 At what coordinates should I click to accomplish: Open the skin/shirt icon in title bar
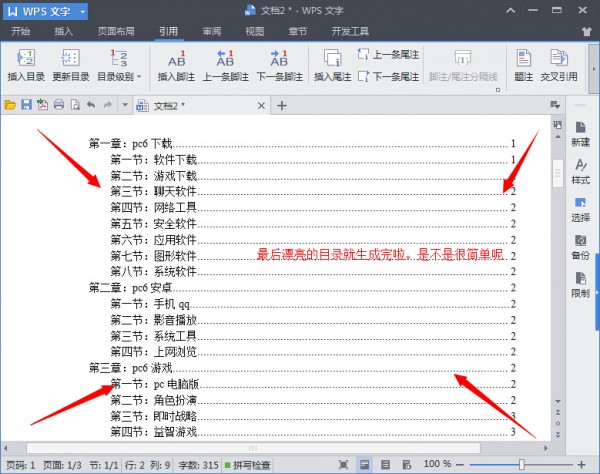tap(587, 31)
